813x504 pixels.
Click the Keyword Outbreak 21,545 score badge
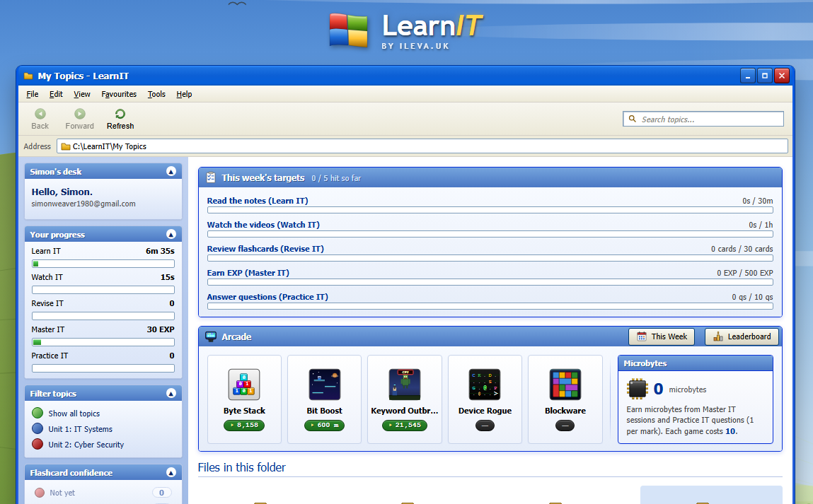coord(405,426)
